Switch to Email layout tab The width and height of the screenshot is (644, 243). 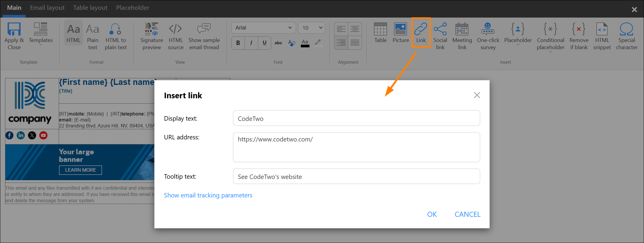pos(47,8)
